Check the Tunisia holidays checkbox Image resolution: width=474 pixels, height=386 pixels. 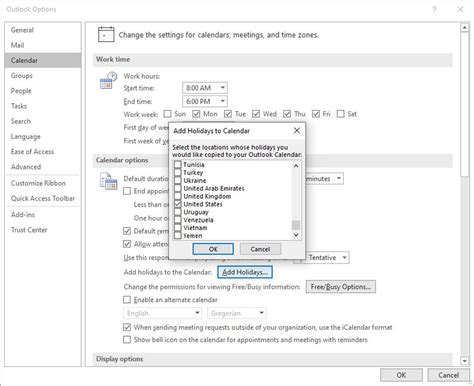coord(178,164)
